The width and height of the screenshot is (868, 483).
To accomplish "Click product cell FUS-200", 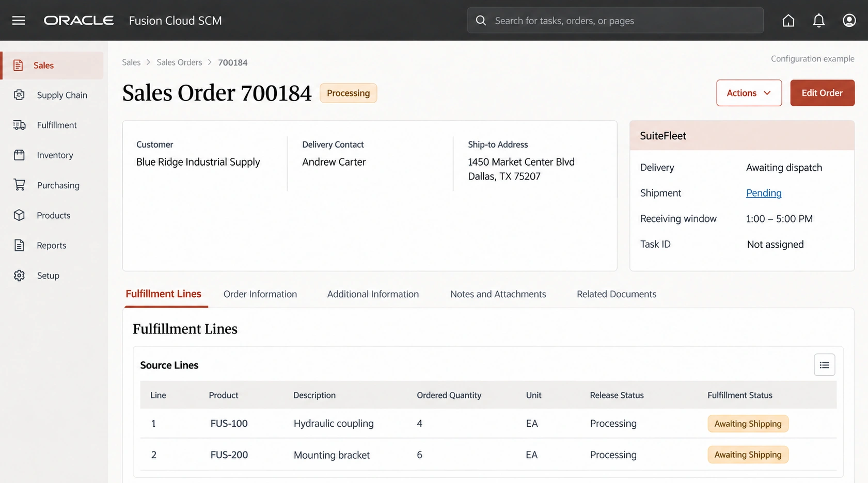I will tap(229, 455).
